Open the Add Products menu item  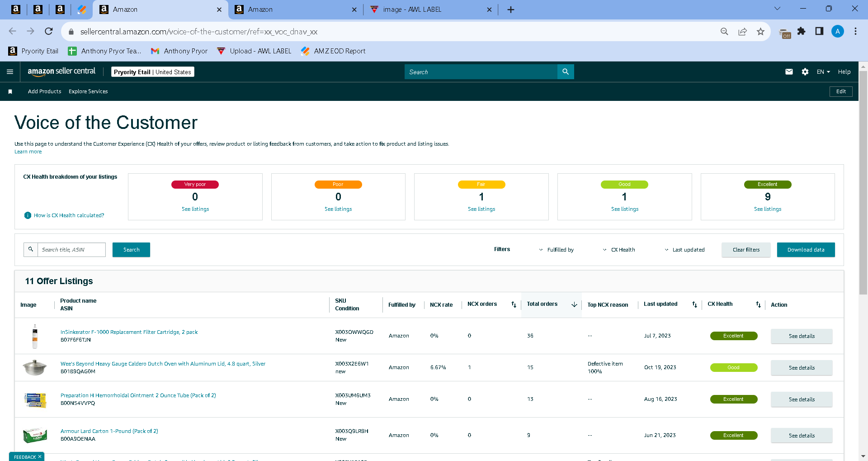[44, 91]
